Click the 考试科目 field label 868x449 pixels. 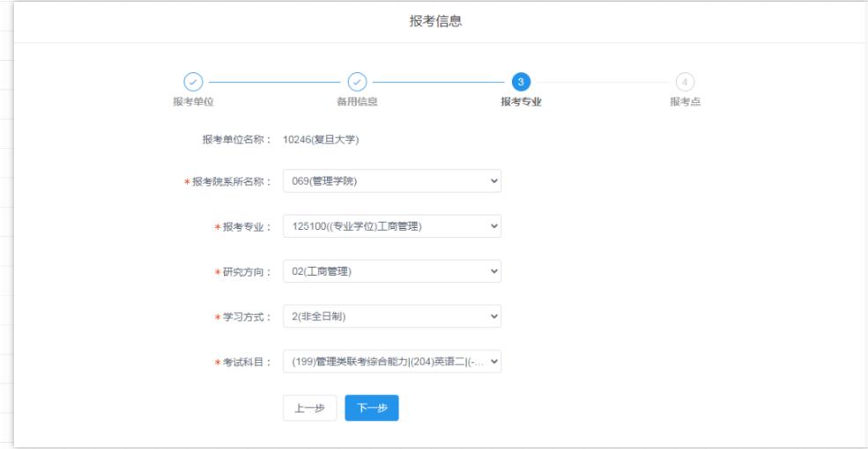click(x=247, y=362)
